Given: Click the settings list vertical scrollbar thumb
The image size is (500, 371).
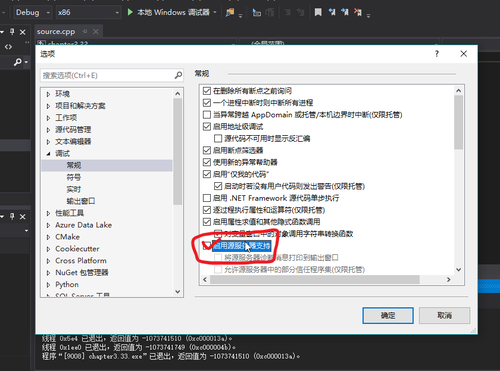Looking at the screenshot, I should tap(459, 122).
